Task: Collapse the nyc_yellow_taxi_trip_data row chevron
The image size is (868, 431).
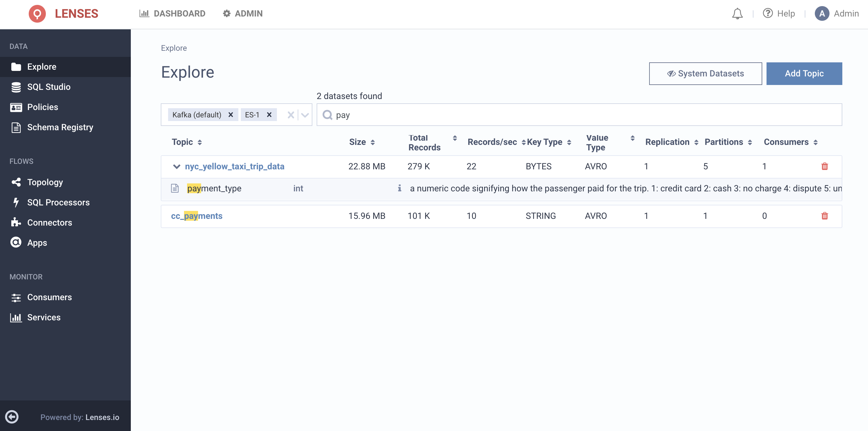Action: (176, 167)
